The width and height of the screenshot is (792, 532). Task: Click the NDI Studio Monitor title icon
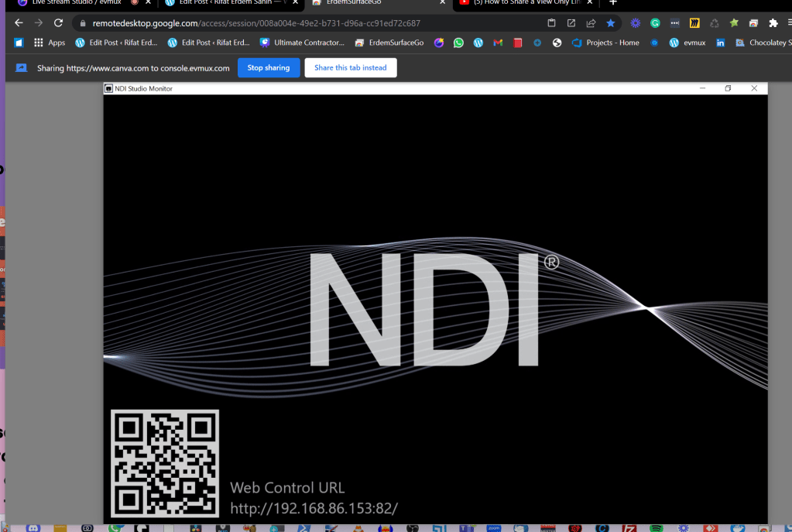[108, 88]
